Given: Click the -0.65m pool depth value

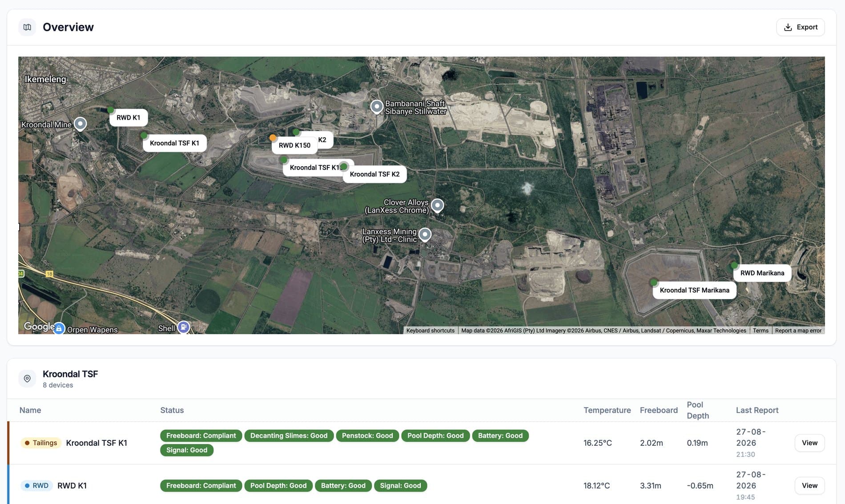Looking at the screenshot, I should tap(700, 486).
